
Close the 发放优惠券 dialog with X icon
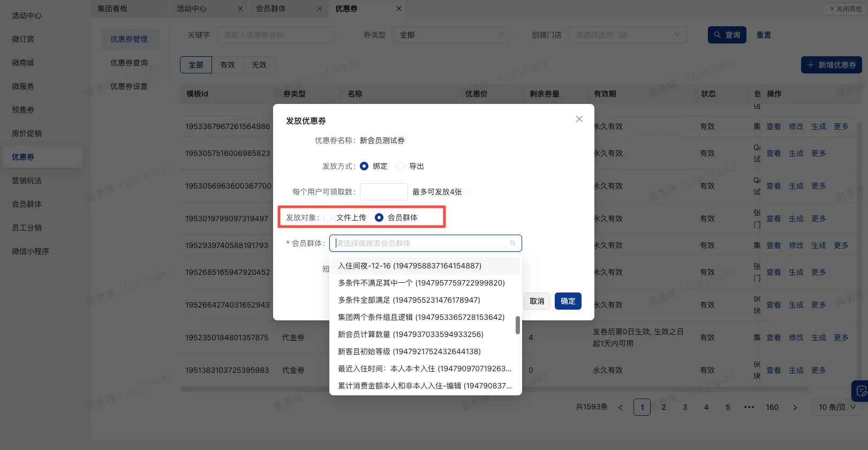coord(579,119)
